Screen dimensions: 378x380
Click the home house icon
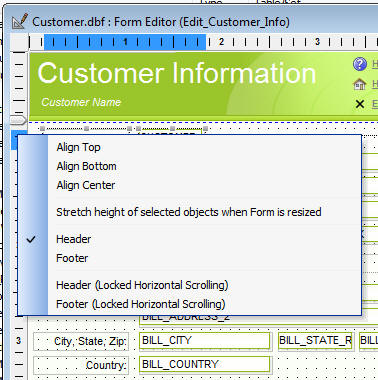pos(360,84)
